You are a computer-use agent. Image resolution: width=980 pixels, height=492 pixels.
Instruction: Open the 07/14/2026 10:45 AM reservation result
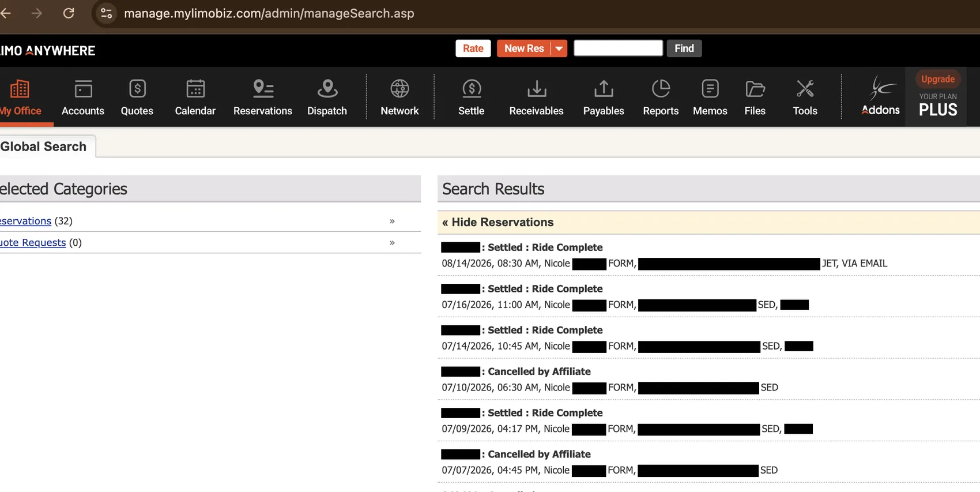click(x=708, y=338)
